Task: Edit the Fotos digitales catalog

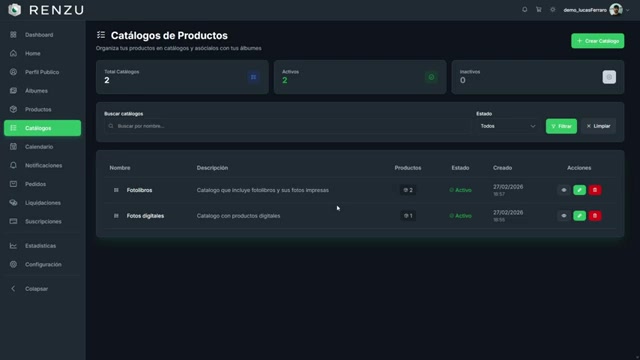Action: click(x=579, y=216)
